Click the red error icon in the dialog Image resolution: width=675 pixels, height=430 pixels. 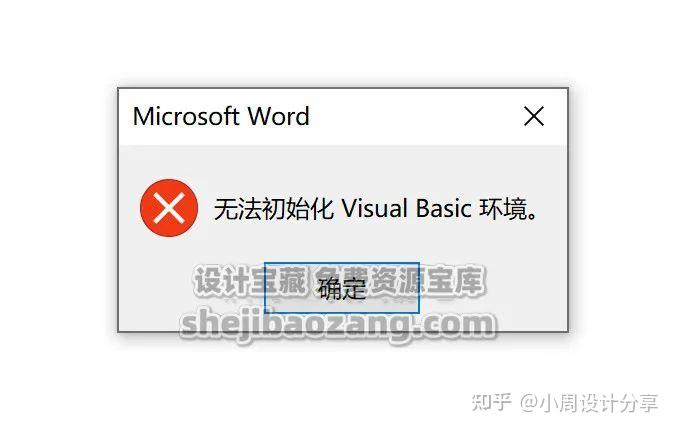coord(169,208)
